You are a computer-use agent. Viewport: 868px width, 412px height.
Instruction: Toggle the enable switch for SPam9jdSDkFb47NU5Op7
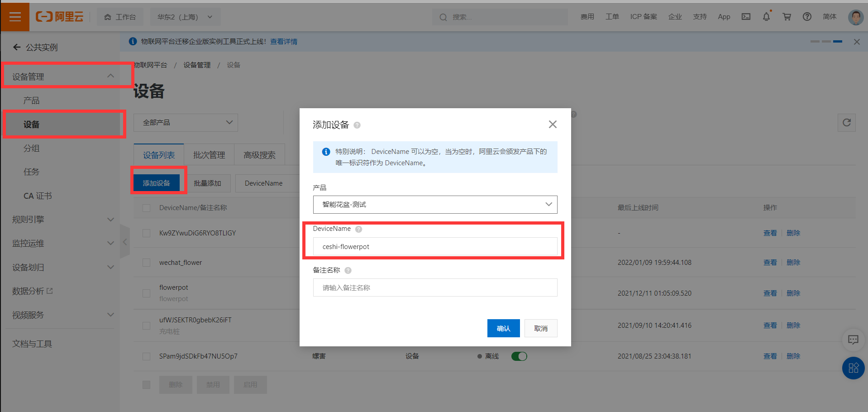(519, 356)
